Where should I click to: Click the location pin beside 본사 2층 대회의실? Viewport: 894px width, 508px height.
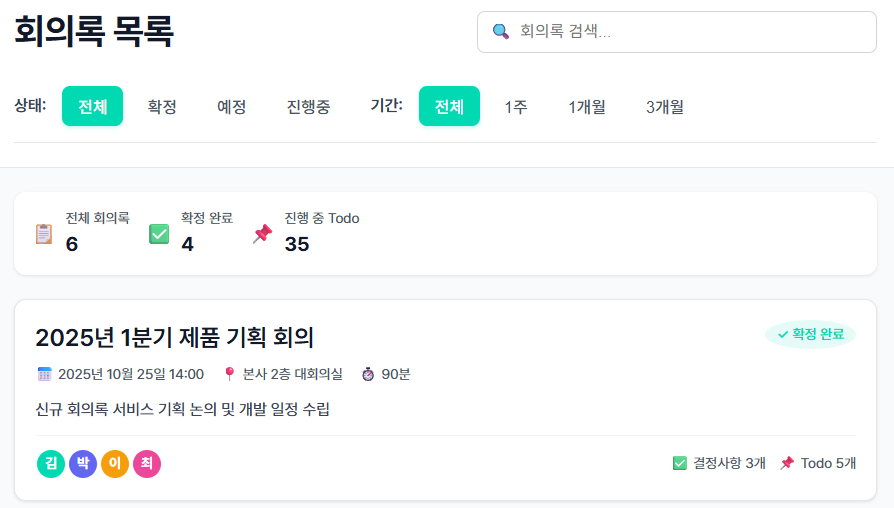[x=229, y=374]
